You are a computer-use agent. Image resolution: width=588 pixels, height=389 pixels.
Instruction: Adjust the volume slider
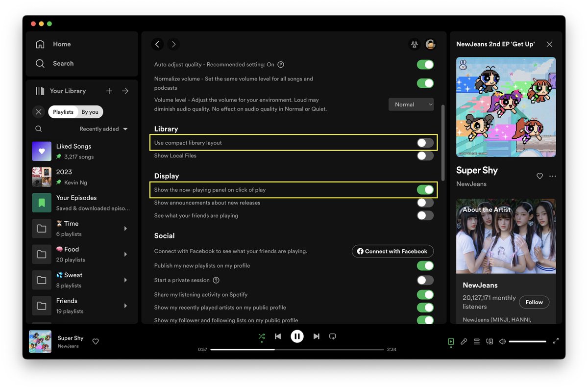[527, 341]
